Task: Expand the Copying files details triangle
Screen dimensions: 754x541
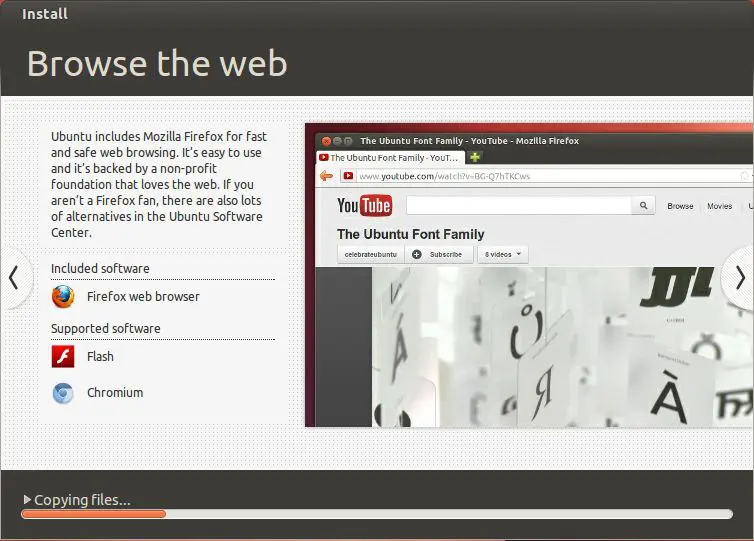Action: coord(27,500)
